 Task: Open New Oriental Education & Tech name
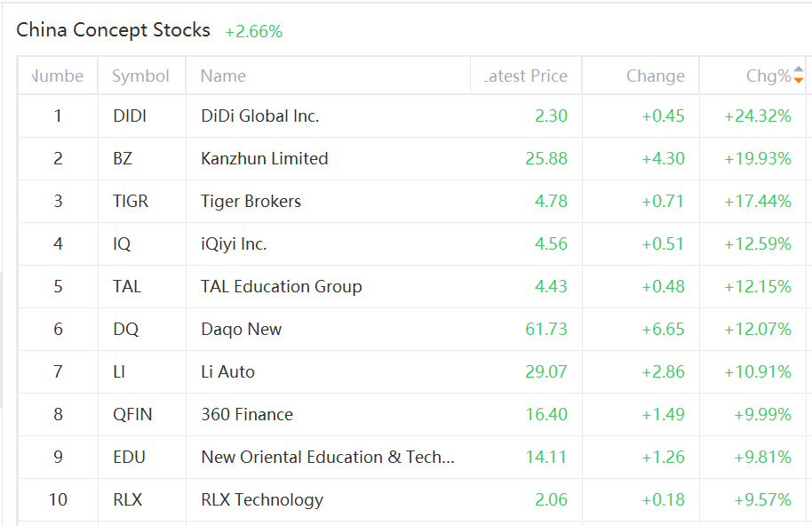(x=328, y=457)
